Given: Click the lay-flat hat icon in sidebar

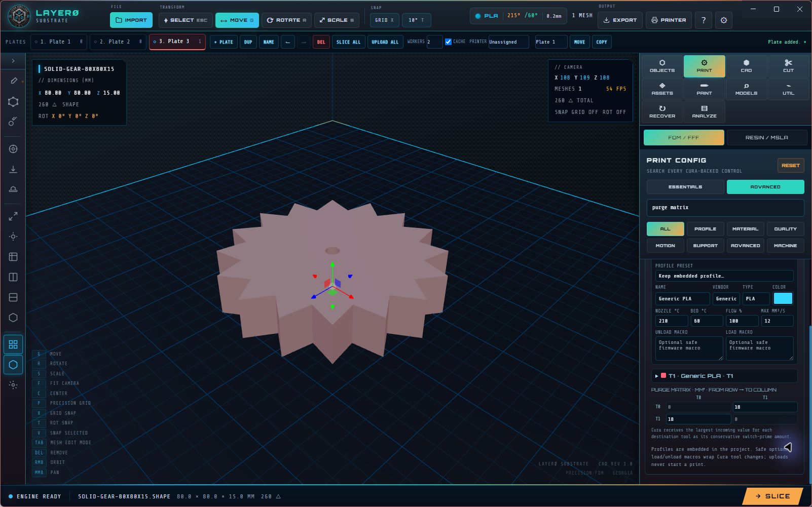Looking at the screenshot, I should (x=13, y=189).
